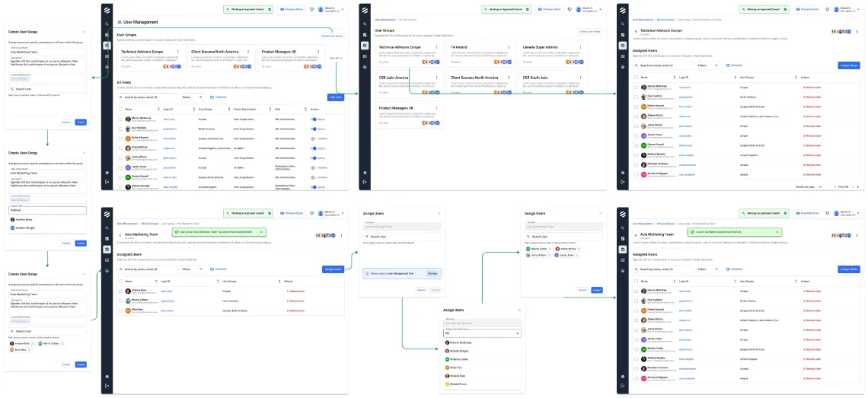Open kebab menu on CSR South Asia card

580,78
